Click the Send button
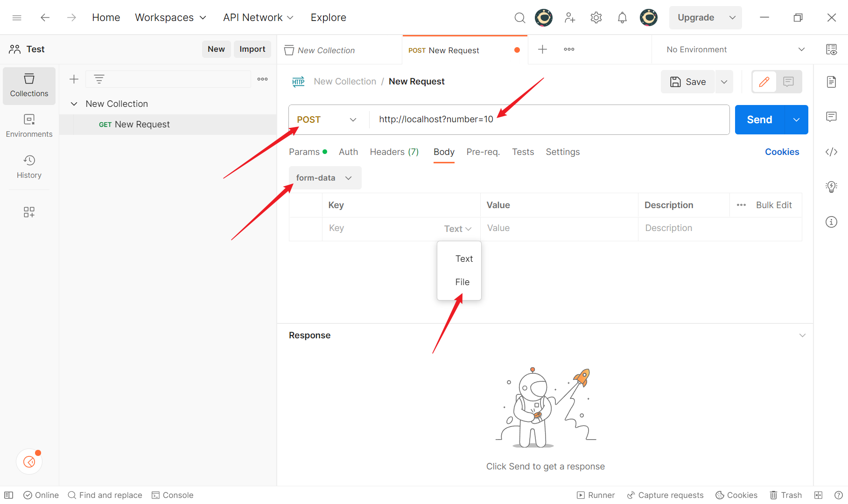Image resolution: width=848 pixels, height=504 pixels. point(760,120)
